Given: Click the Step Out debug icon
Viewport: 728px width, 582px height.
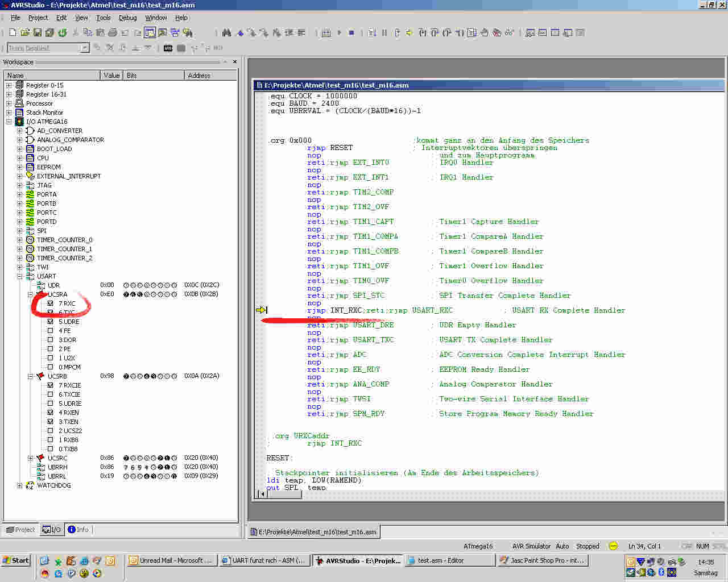Looking at the screenshot, I should point(447,33).
